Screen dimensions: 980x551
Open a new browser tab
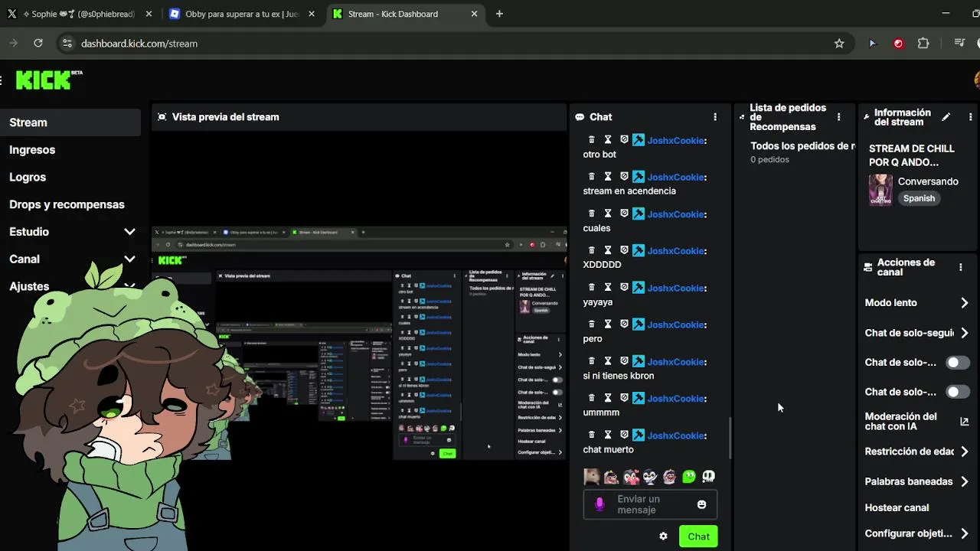(x=499, y=14)
